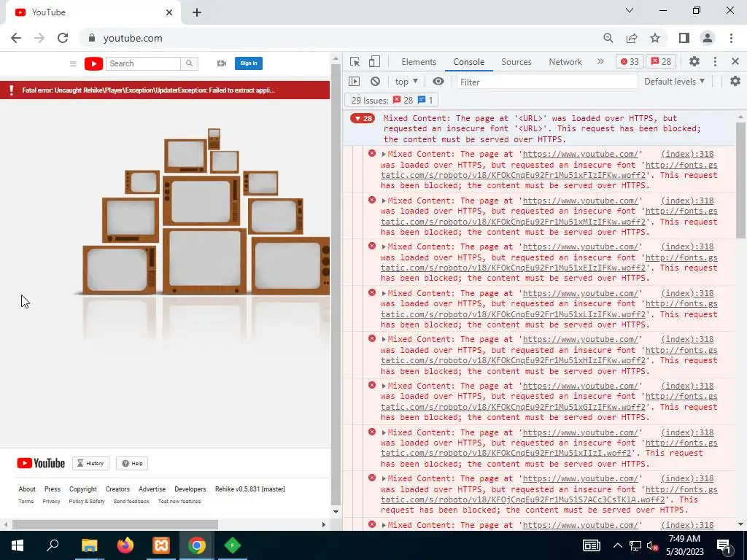Open the Creators footer link

[117, 489]
